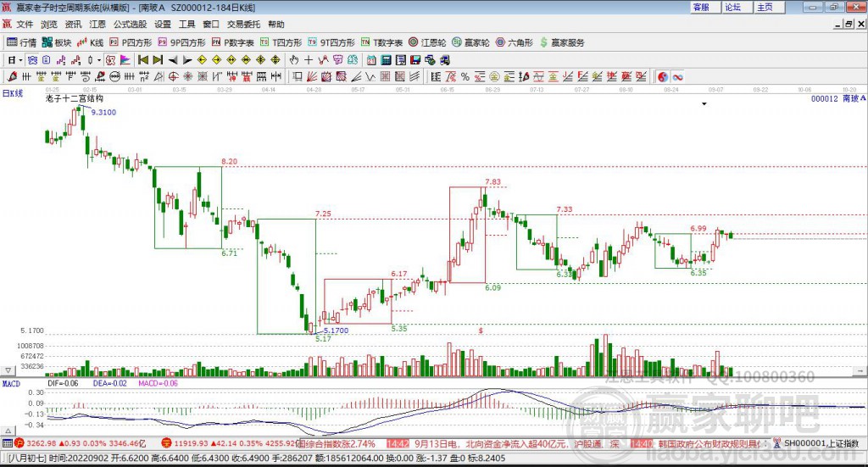Viewport: 868px width, 467px height.
Task: Open the 9P四方形 tool
Action: click(181, 42)
